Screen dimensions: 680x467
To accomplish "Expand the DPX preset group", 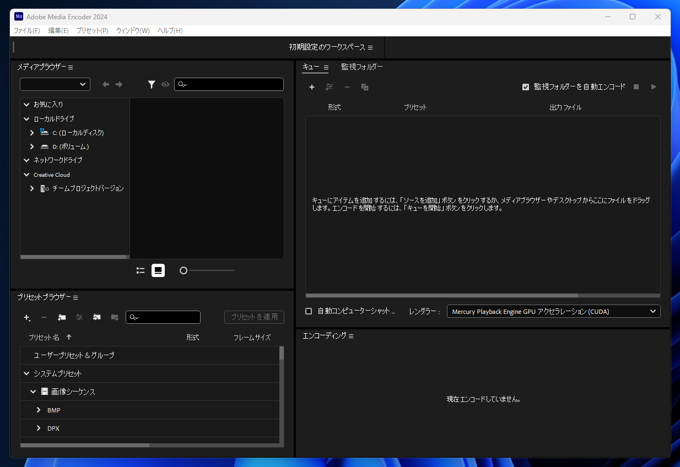I will tap(38, 428).
